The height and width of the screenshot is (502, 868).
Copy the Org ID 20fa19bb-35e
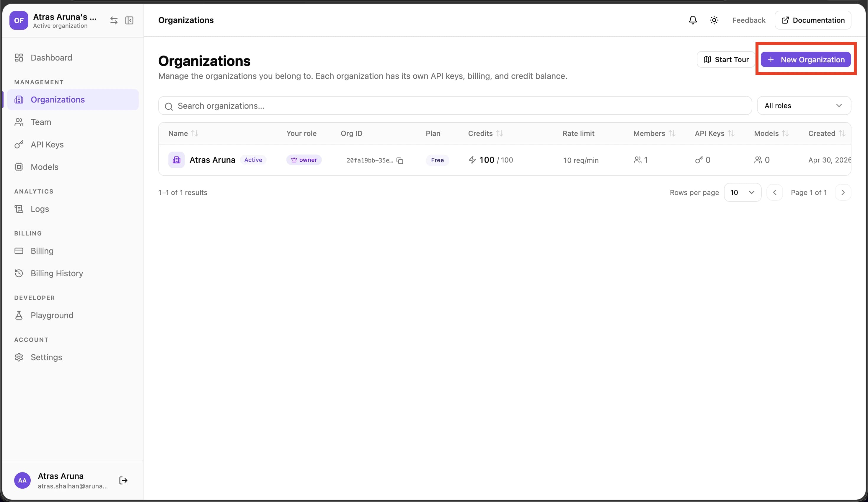399,161
